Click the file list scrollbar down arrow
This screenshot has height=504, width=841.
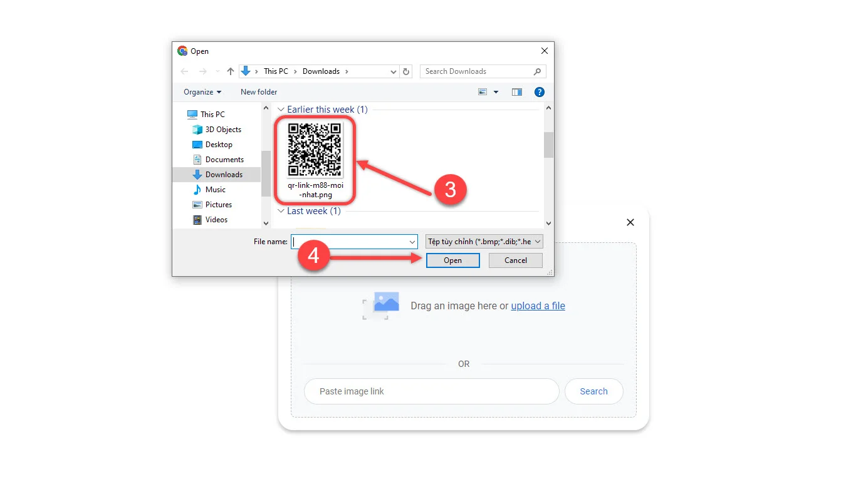(x=548, y=223)
